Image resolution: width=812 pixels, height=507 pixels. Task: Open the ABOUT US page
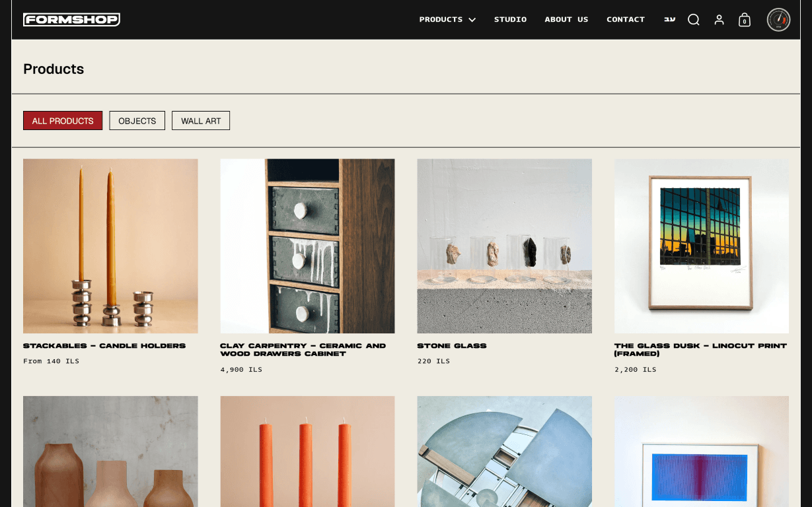click(x=566, y=19)
